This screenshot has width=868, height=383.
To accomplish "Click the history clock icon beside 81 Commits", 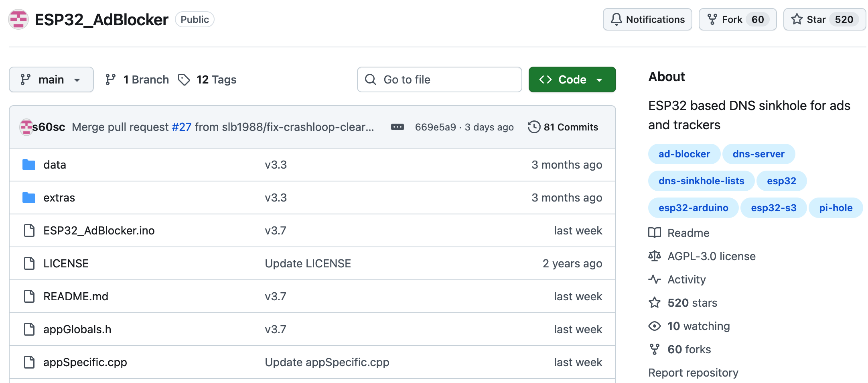I will 534,127.
